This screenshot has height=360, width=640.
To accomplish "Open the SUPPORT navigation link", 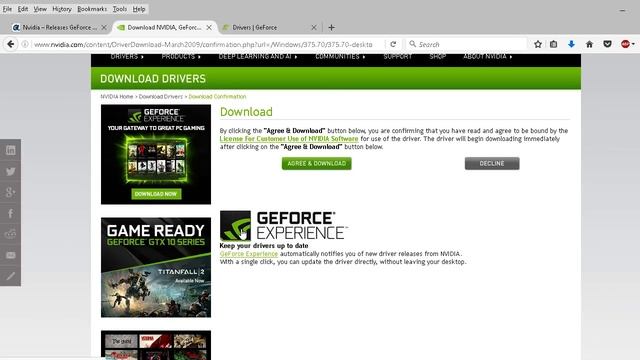I will pyautogui.click(x=398, y=57).
